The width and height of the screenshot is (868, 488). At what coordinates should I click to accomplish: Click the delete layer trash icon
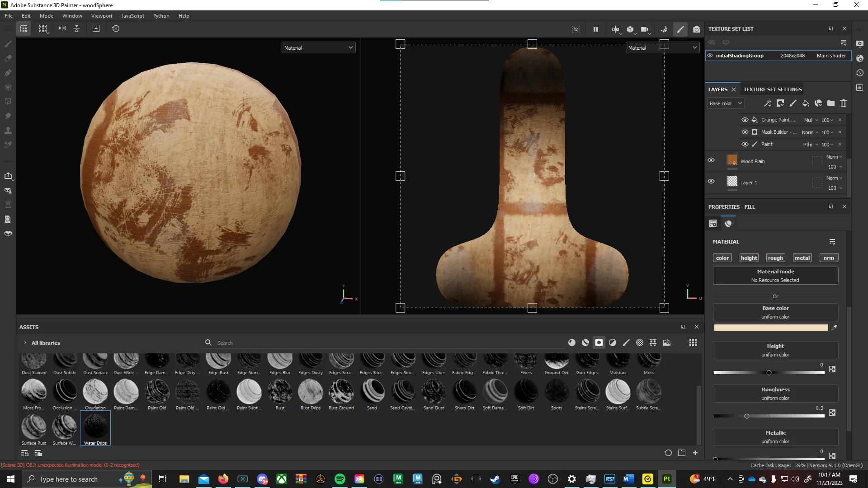(x=844, y=103)
